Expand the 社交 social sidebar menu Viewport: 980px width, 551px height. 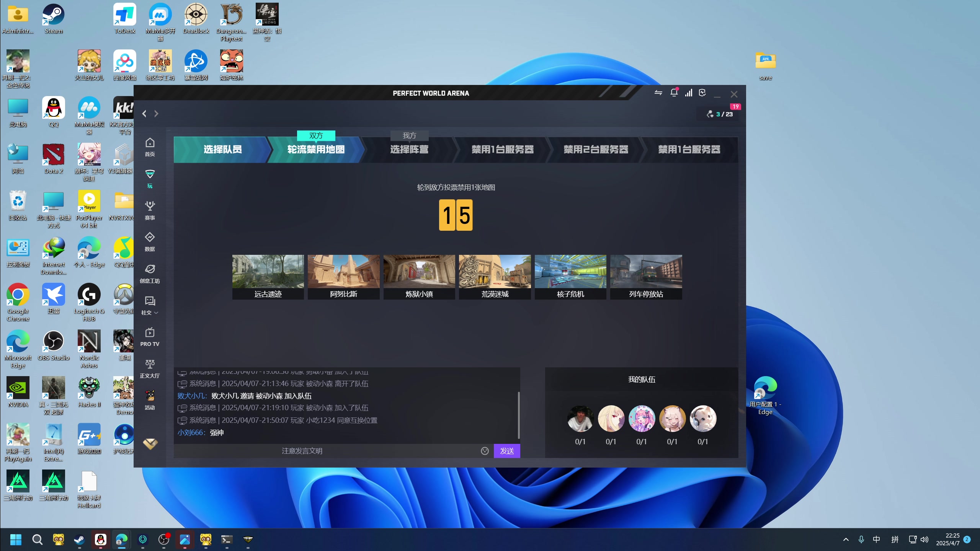[x=150, y=305]
